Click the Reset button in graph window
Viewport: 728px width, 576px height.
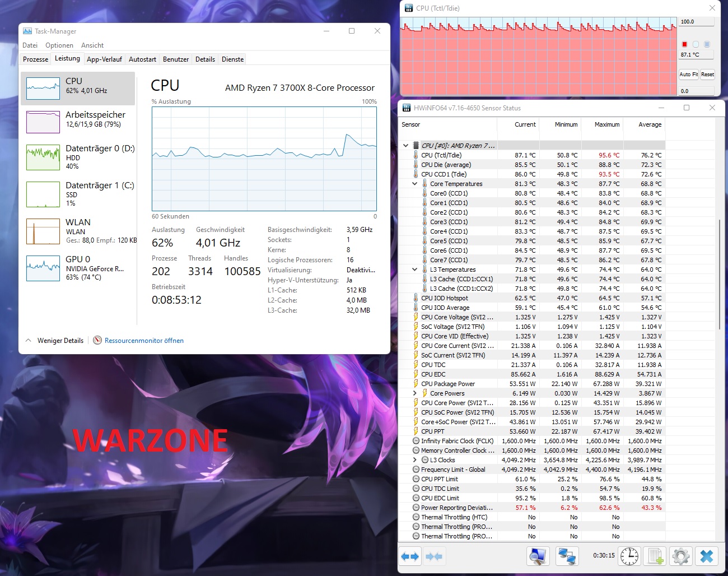[x=708, y=74]
